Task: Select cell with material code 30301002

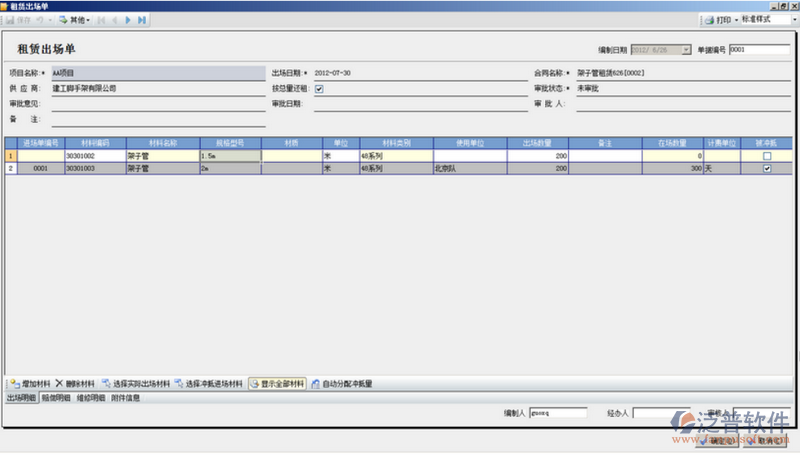Action: [95, 156]
